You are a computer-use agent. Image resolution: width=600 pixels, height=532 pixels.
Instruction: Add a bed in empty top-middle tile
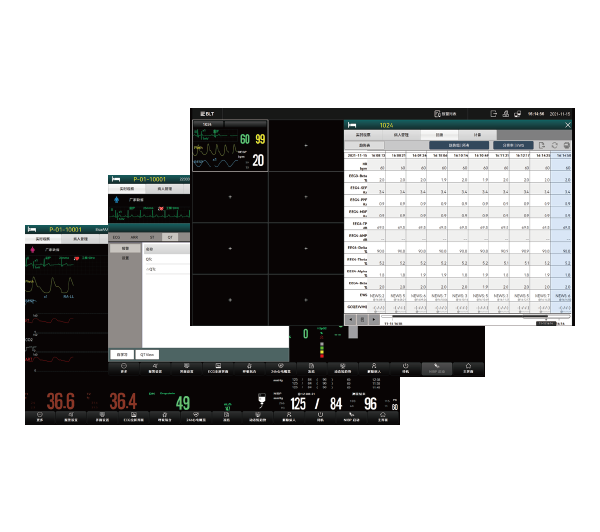(305, 143)
